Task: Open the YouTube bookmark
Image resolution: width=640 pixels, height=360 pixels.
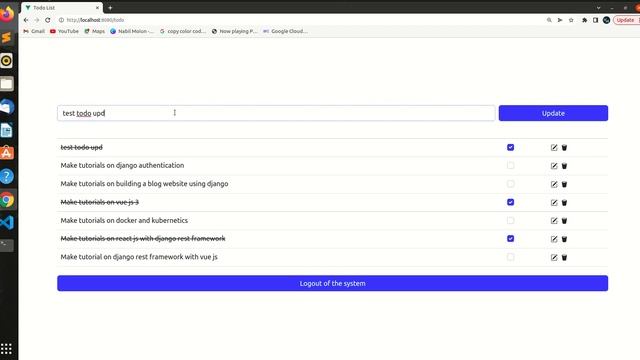Action: [64, 31]
